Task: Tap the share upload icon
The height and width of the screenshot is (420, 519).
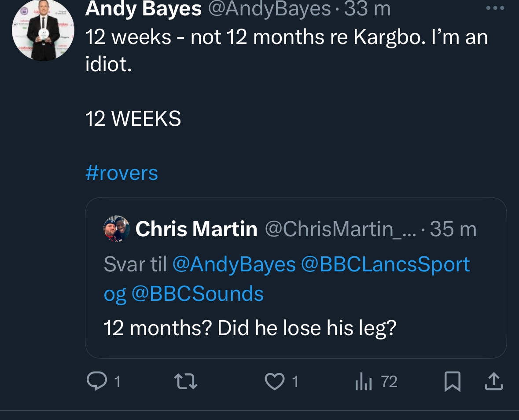Action: coord(493,381)
